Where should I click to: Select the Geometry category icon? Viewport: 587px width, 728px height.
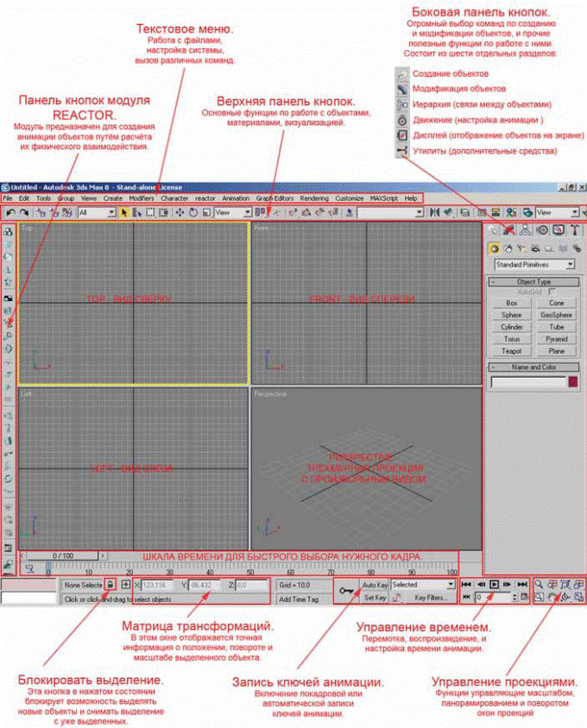click(x=493, y=248)
